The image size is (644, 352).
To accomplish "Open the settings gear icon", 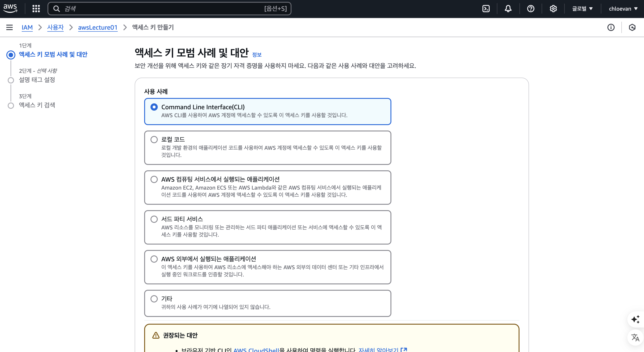I will point(553,9).
